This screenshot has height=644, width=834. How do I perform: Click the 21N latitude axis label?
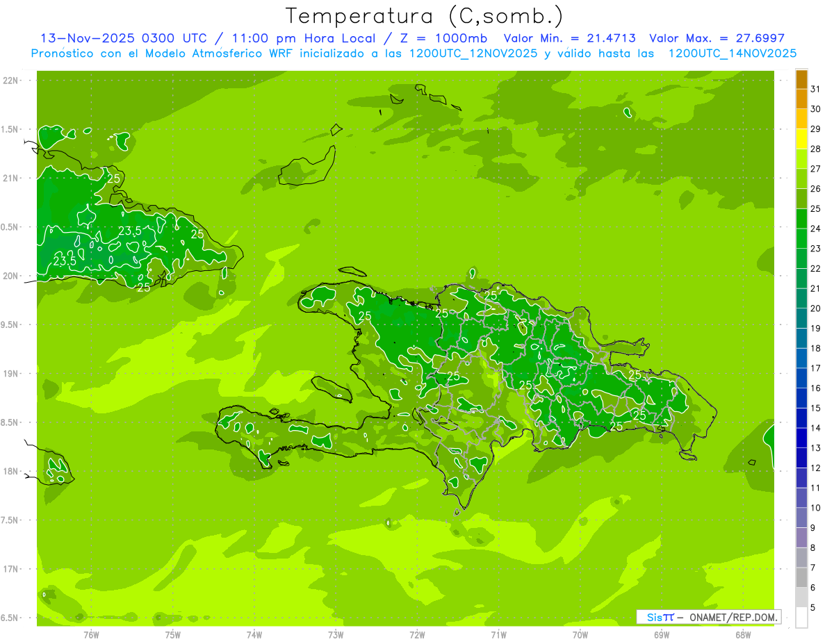pos(11,178)
